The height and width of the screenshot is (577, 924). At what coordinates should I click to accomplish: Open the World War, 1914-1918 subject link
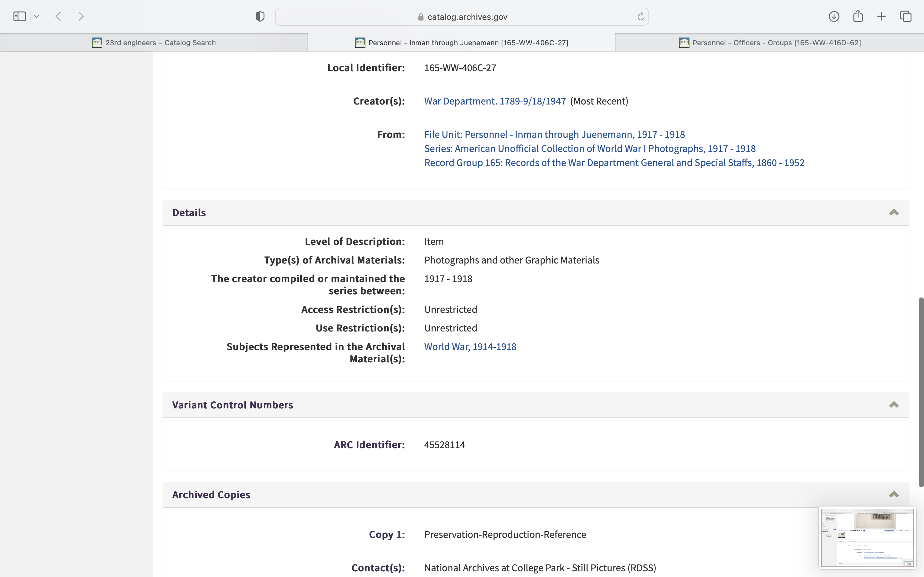tap(470, 347)
